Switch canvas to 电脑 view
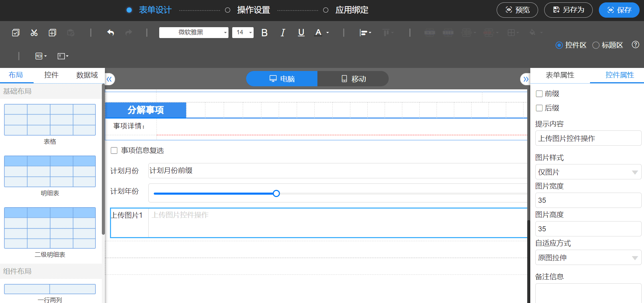Image resolution: width=644 pixels, height=303 pixels. point(282,79)
